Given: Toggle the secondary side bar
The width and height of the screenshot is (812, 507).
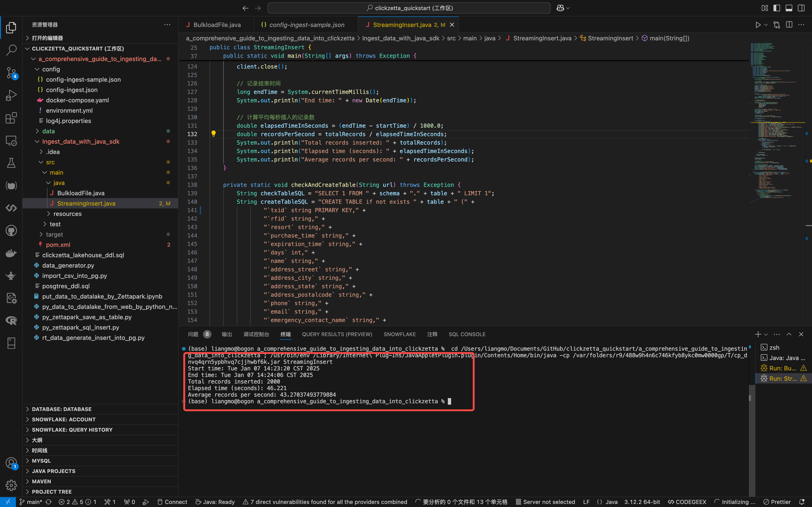Looking at the screenshot, I should point(801,8).
